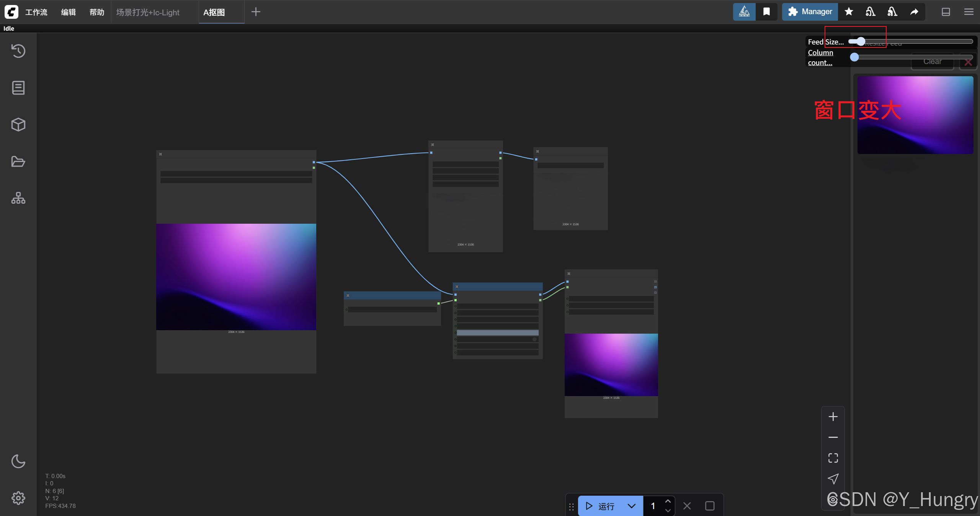
Task: Toggle the batch count checkbox square
Action: 709,506
